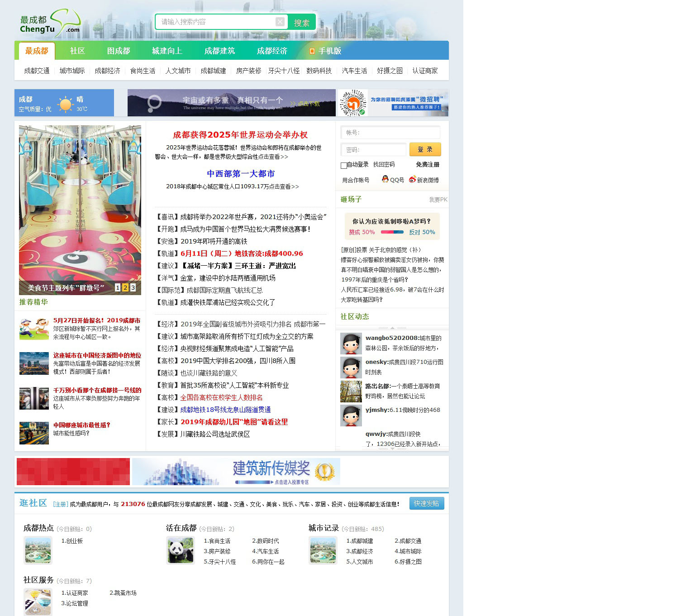Click the QR code mini-program icon
The width and height of the screenshot is (695, 616).
point(353,103)
